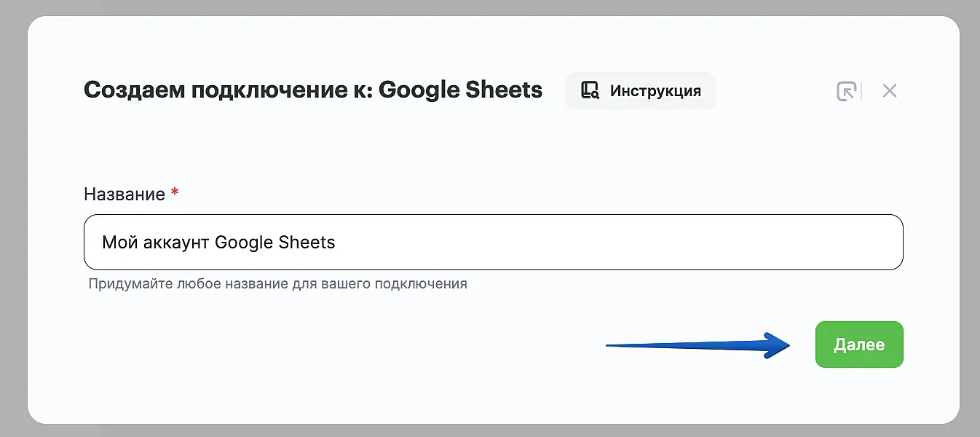Click the red required asterisk
The width and height of the screenshot is (980, 437).
175,193
